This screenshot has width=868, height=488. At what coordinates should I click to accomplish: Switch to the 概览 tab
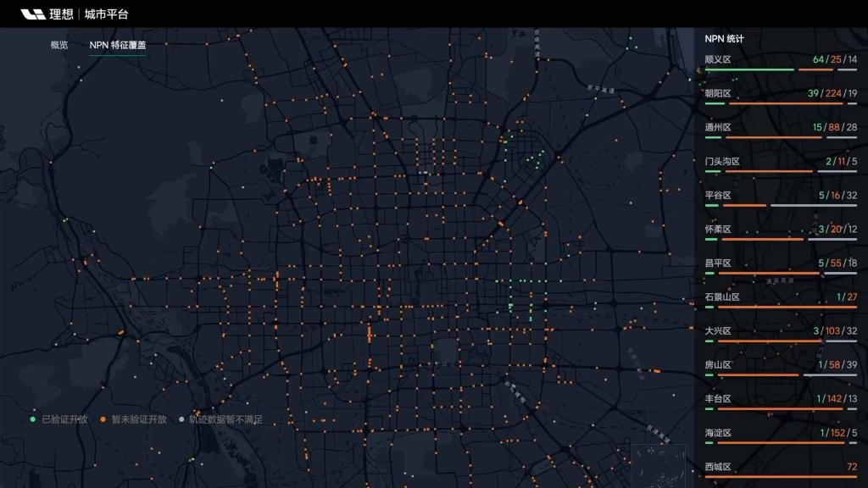[59, 45]
